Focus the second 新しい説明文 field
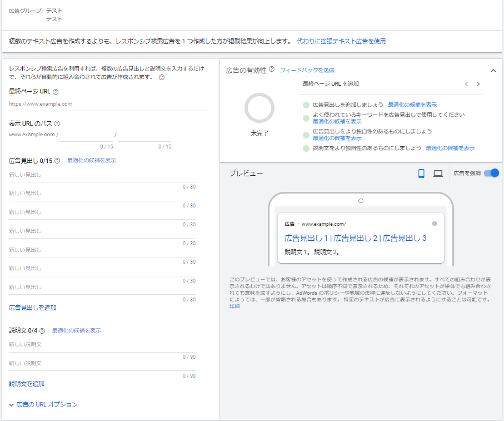 [102, 364]
